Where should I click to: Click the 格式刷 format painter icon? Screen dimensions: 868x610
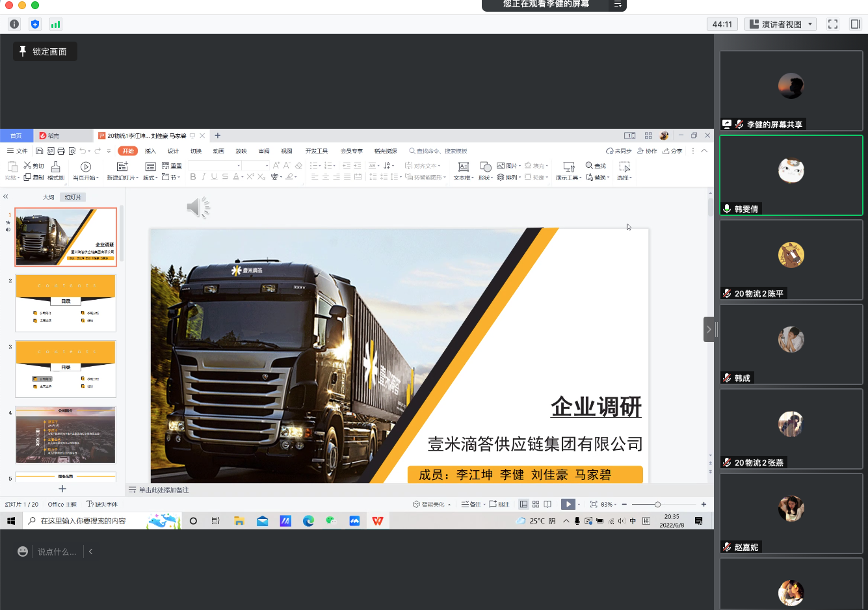pos(56,168)
